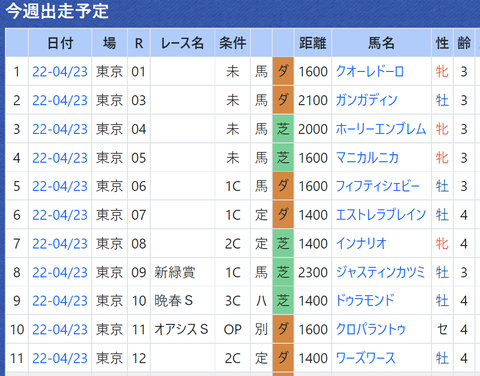Click セ sex cell for クロパラントゥ
Image resolution: width=480 pixels, height=376 pixels.
442,330
